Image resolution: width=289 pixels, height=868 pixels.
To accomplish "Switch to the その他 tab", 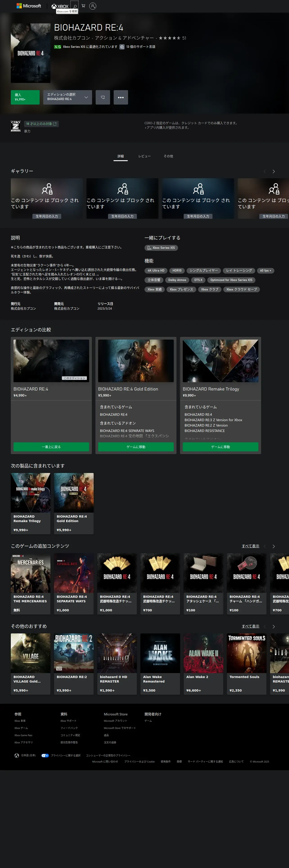I will click(x=168, y=156).
